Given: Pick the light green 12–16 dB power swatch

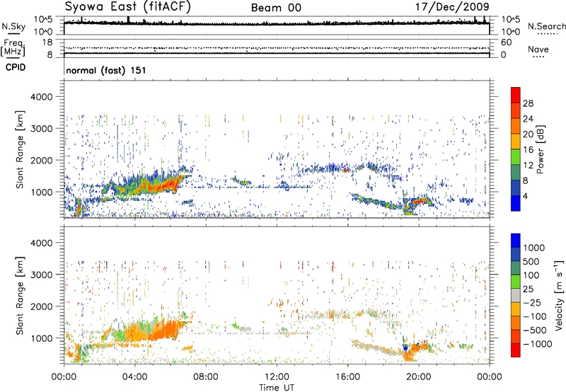Looking at the screenshot, I should point(516,157).
